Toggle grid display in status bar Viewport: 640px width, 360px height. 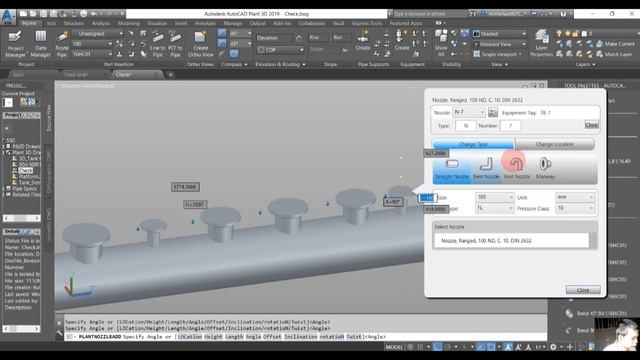(x=410, y=347)
